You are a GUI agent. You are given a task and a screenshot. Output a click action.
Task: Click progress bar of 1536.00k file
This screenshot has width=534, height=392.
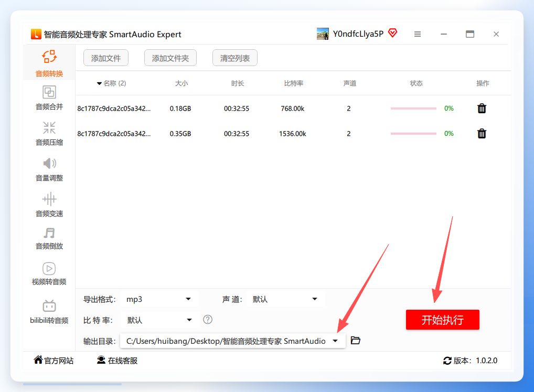[x=413, y=134]
